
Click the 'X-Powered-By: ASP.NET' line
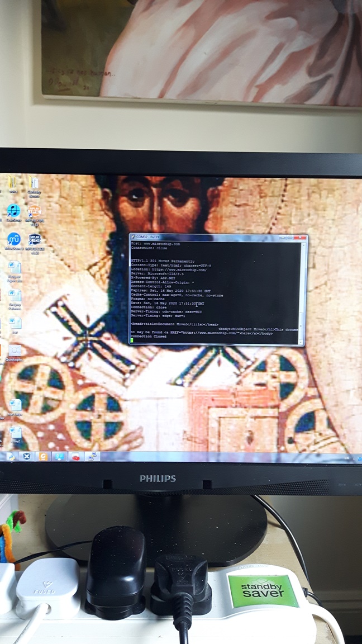pos(154,278)
